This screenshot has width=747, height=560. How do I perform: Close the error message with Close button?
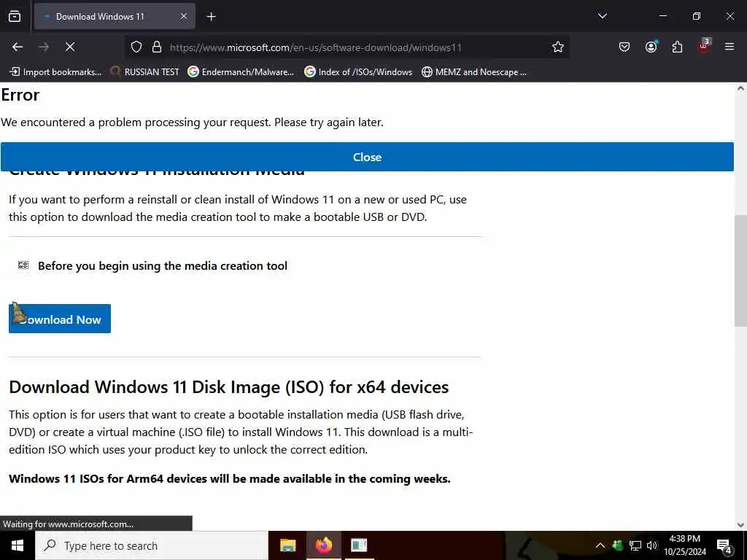point(367,157)
